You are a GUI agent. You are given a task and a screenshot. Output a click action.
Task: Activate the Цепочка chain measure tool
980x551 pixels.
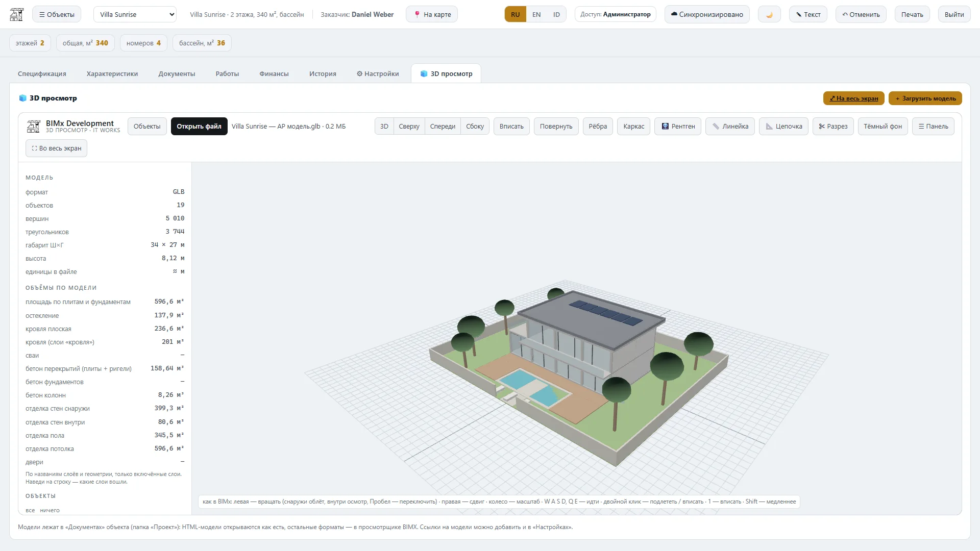point(783,127)
